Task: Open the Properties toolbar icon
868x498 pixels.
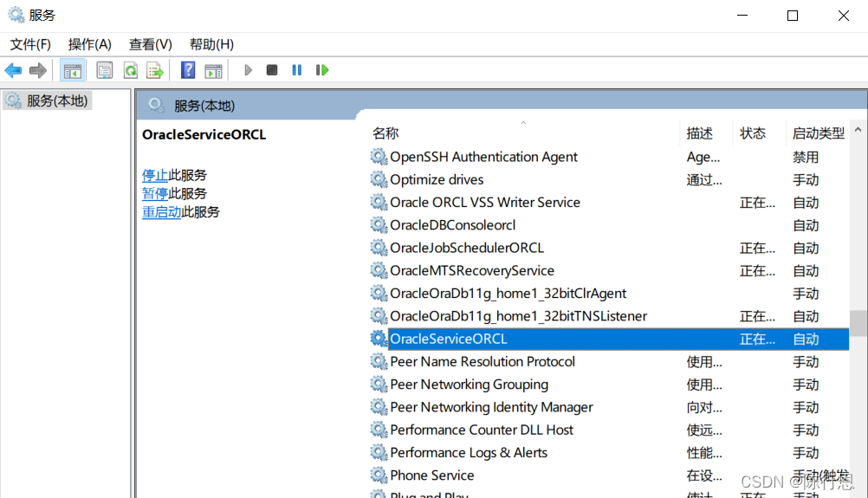Action: 105,70
